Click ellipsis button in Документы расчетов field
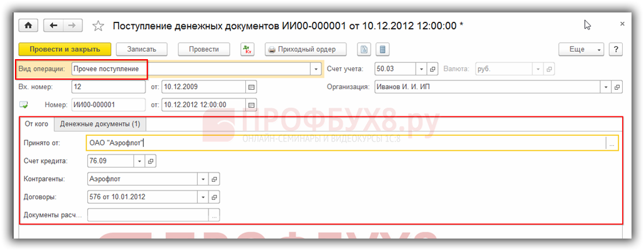Image resolution: width=644 pixels, height=251 pixels. (214, 215)
